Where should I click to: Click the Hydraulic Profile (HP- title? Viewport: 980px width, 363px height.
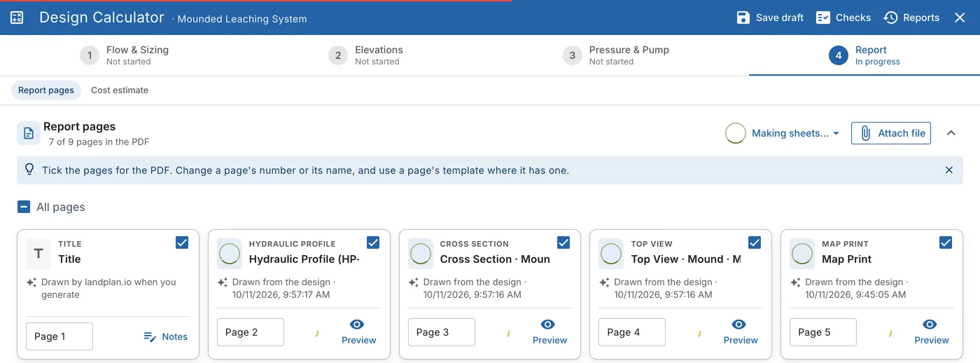pos(304,259)
